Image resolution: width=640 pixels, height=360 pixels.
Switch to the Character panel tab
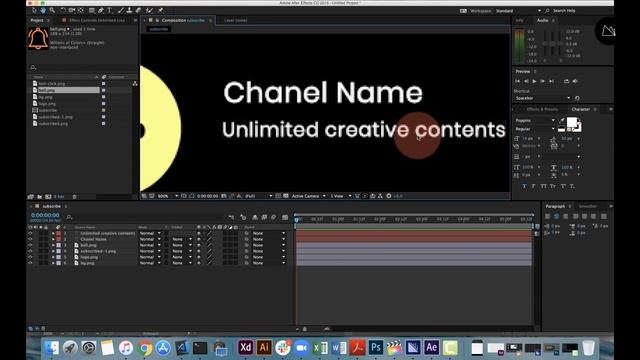click(x=580, y=109)
